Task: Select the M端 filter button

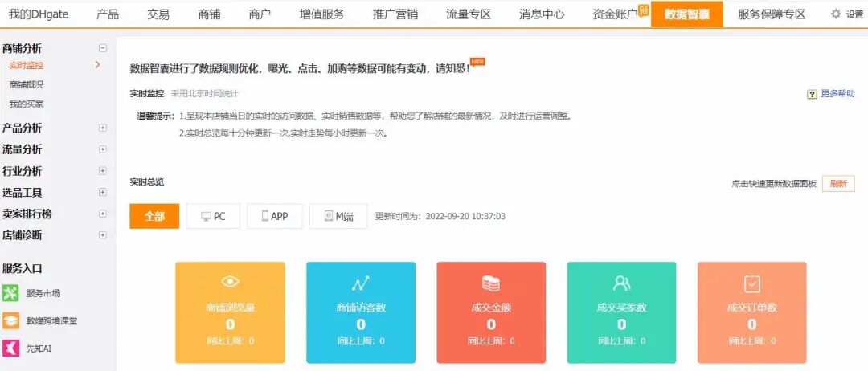Action: [x=339, y=216]
